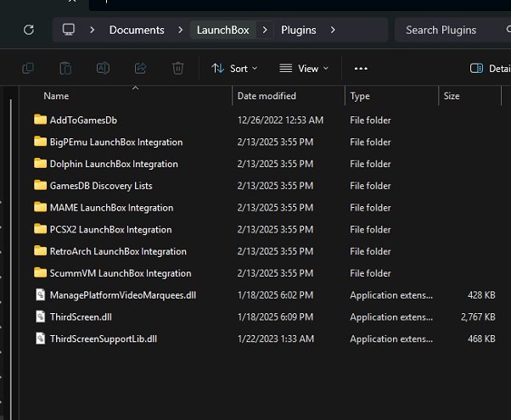Viewport: 511px width, 420px height.
Task: Click the 1/18/2025 6:09 PM date cell
Action: (275, 317)
